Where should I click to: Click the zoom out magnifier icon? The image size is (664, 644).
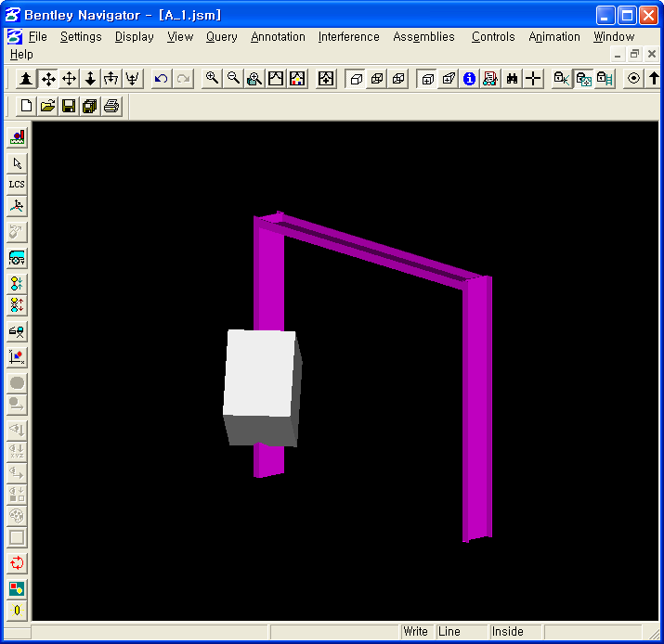coord(234,79)
